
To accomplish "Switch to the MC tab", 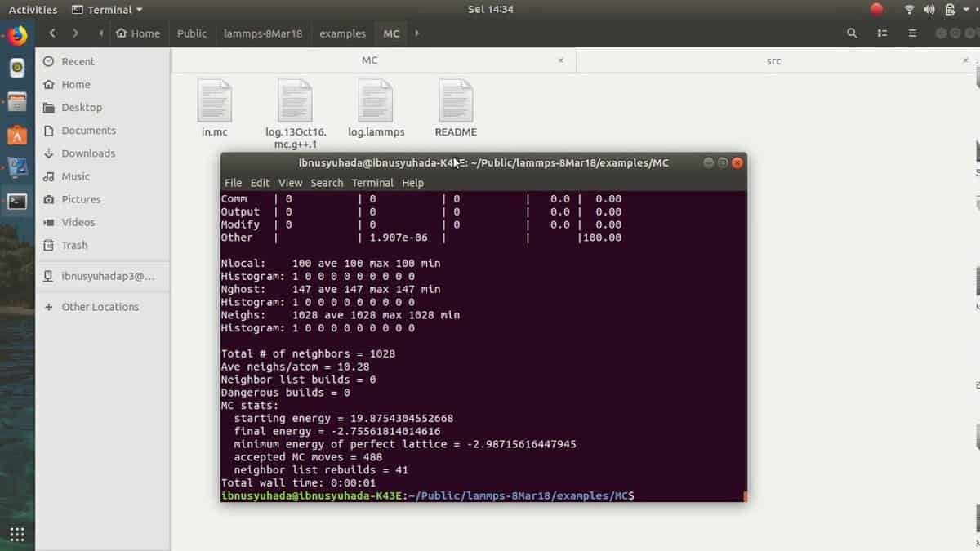I will coord(370,60).
